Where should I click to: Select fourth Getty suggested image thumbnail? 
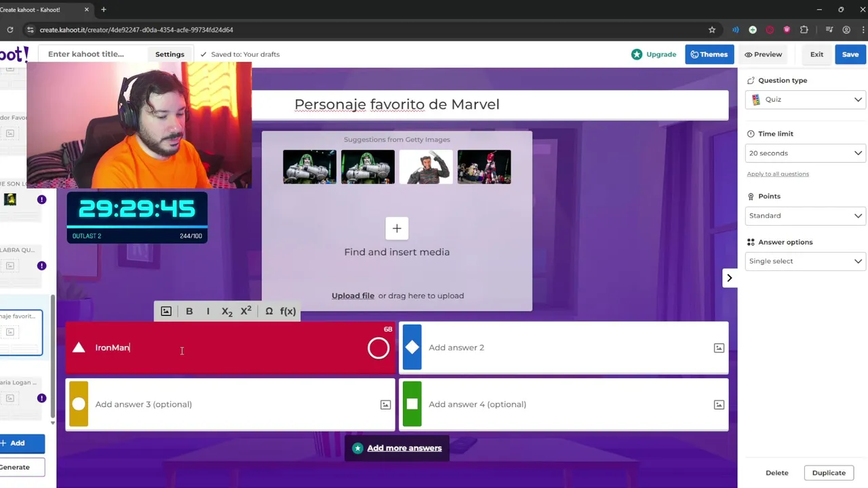[x=484, y=167]
